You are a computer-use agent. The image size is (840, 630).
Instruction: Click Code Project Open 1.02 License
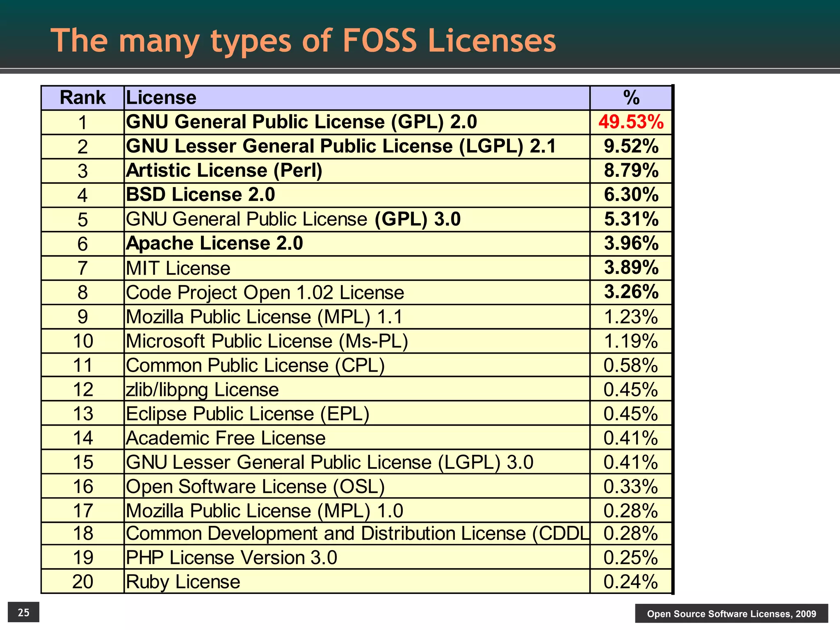[265, 292]
